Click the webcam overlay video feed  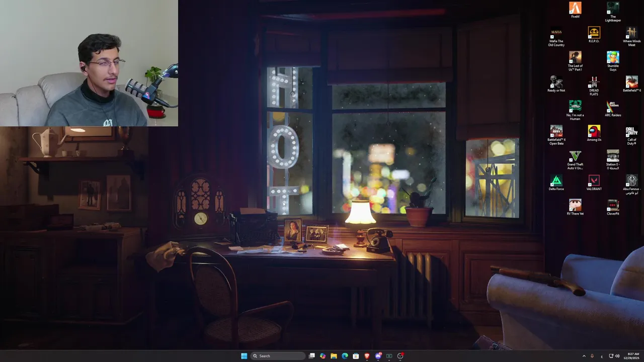tap(89, 63)
